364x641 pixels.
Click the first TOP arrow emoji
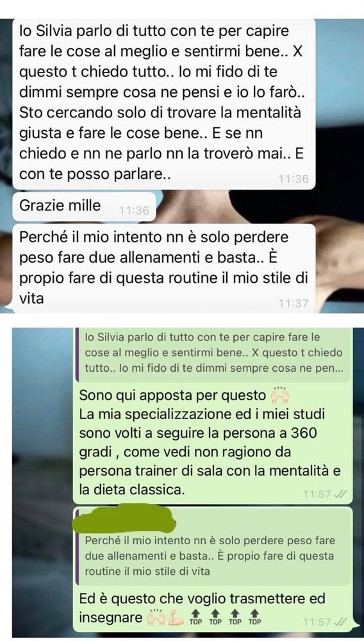[195, 617]
